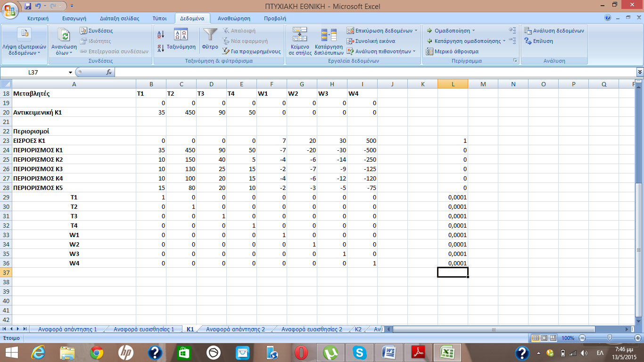644x362 pixels.
Task: Select cell ΕΙΣΡΟΕΣ Κ1
Action: coord(74,140)
